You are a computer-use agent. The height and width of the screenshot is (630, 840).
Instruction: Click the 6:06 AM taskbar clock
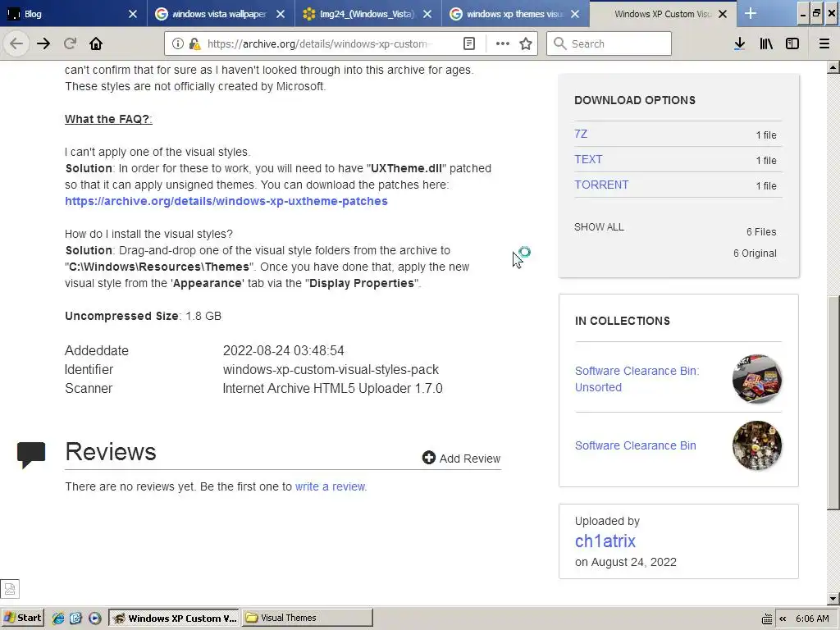point(812,619)
